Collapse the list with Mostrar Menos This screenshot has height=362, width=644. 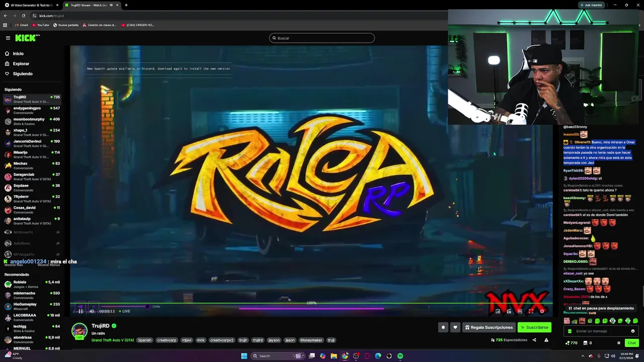[x=49, y=265]
